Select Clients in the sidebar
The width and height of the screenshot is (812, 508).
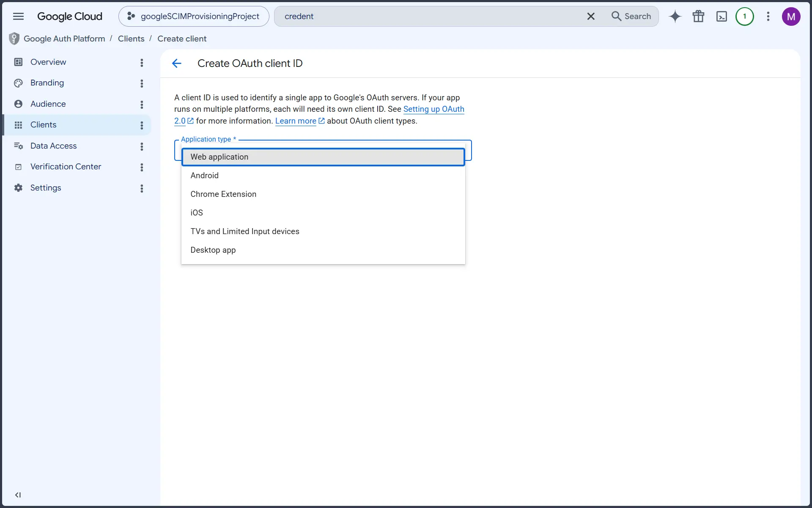(x=77, y=125)
